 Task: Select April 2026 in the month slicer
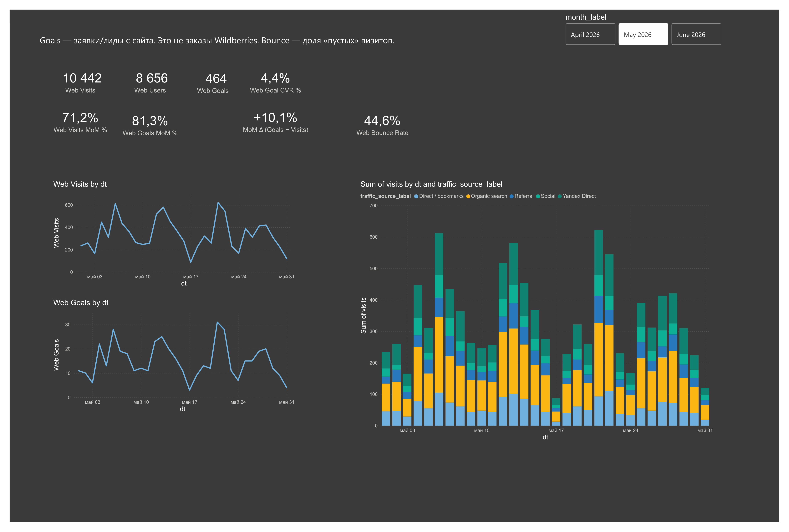590,34
